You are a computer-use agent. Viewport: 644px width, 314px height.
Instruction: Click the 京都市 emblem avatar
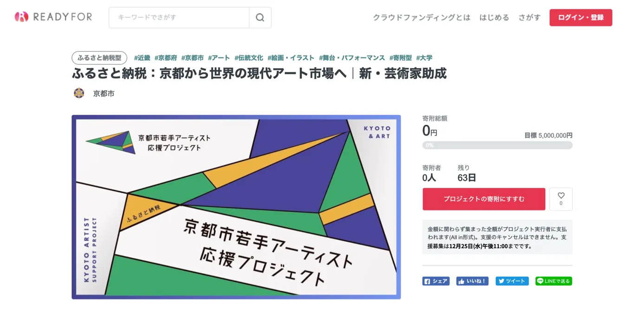pyautogui.click(x=79, y=93)
